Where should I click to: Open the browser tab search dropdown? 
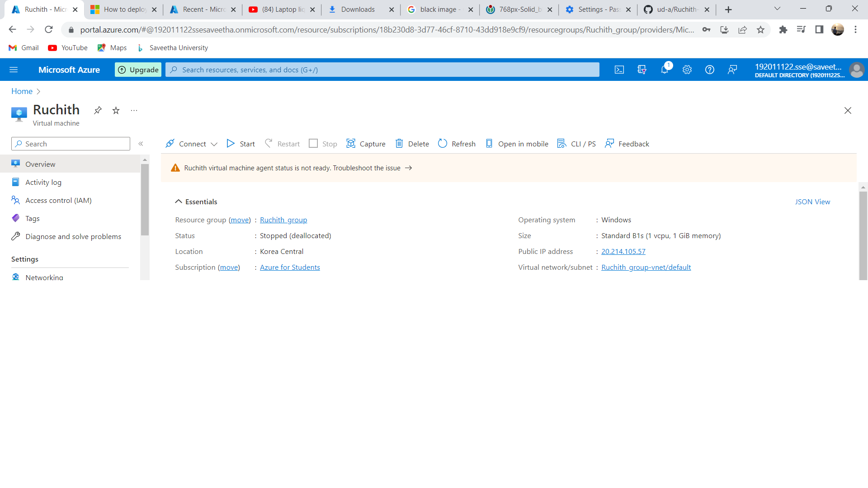777,9
